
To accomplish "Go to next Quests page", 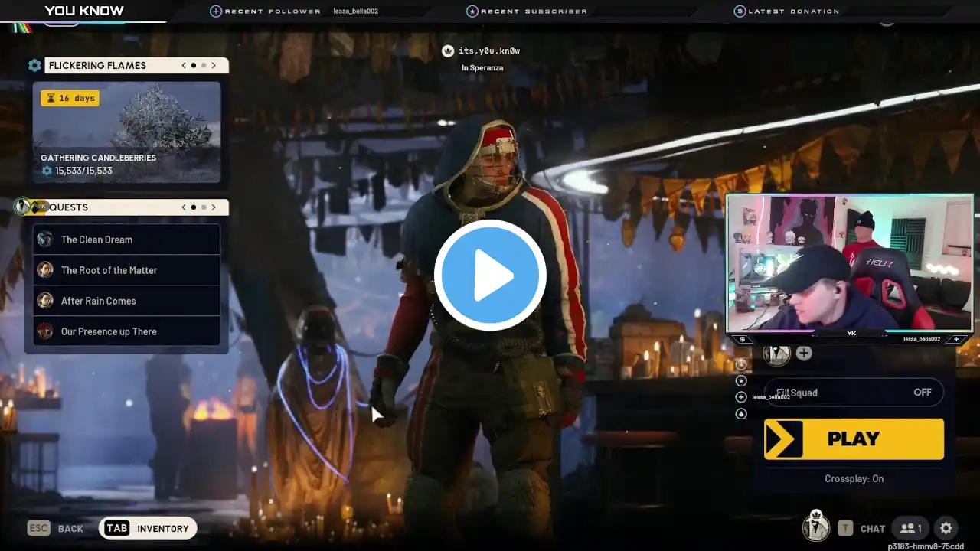I will [x=214, y=207].
